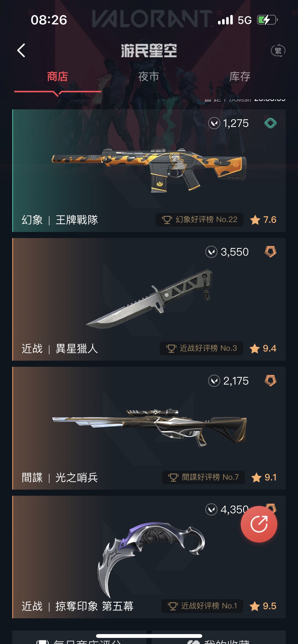Viewport: 298px width, 644px height.
Task: Open 近战好评榜 No.3 ranking badge
Action: [201, 348]
